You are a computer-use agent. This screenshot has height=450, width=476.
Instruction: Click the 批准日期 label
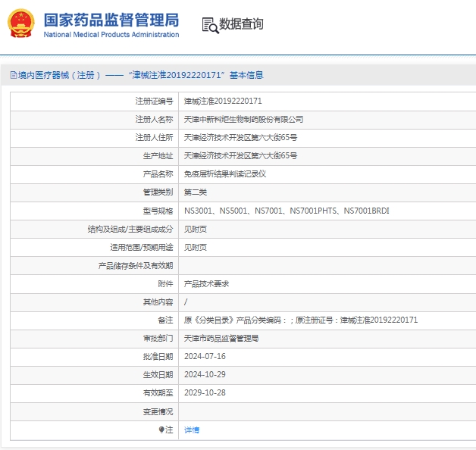[158, 357]
